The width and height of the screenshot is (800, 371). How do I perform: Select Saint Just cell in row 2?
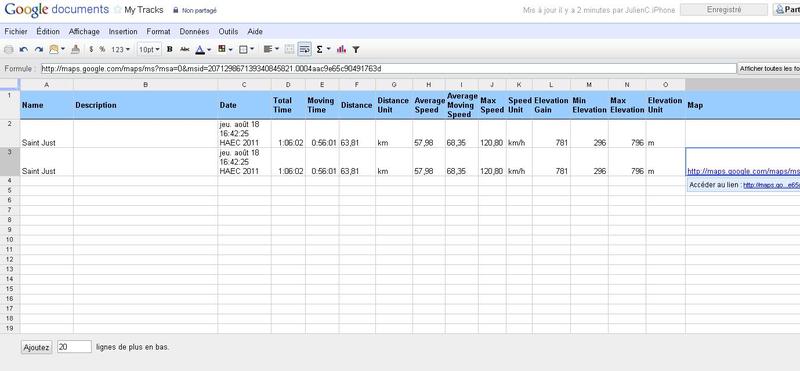pyautogui.click(x=47, y=134)
